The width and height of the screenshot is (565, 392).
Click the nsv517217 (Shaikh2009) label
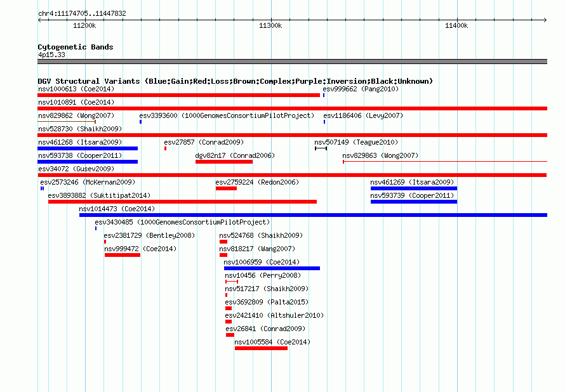coord(267,289)
